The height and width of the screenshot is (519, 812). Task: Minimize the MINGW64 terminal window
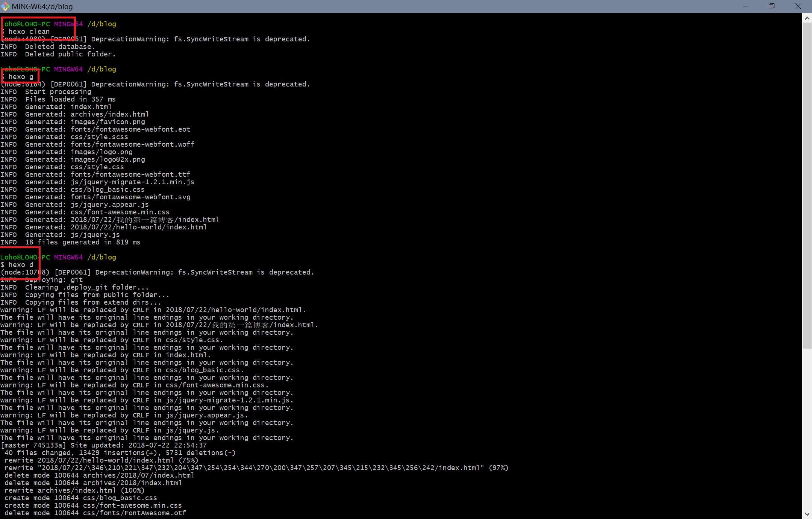[x=745, y=6]
